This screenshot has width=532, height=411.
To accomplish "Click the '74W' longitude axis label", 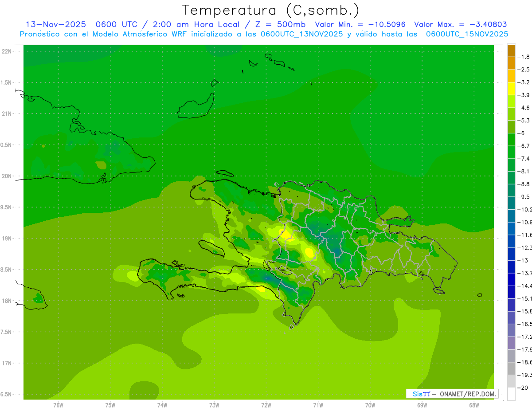I will tap(162, 405).
